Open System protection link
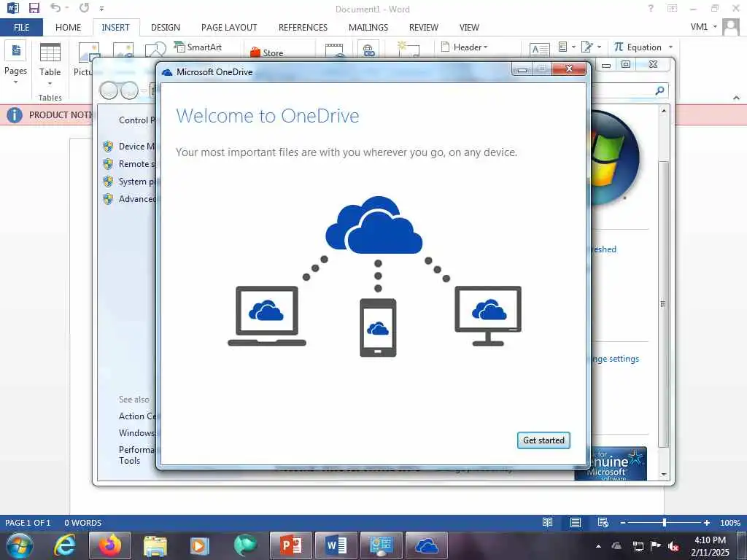747x560 pixels. (137, 182)
